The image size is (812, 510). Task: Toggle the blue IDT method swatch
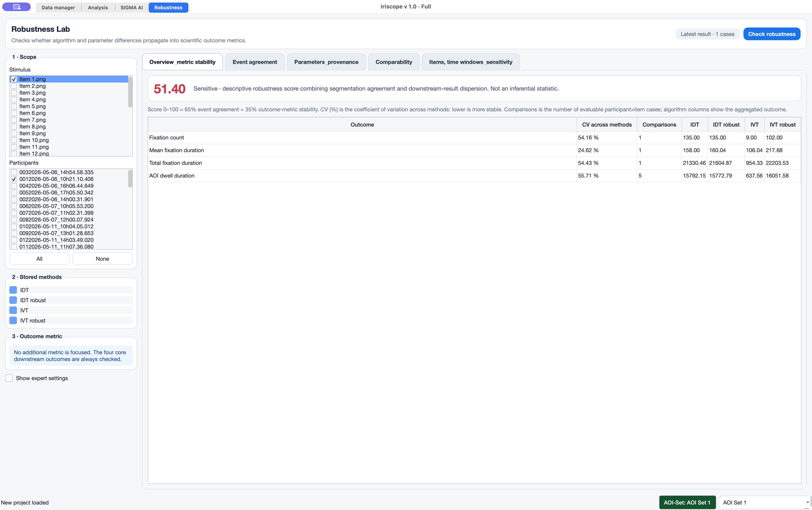[13, 290]
